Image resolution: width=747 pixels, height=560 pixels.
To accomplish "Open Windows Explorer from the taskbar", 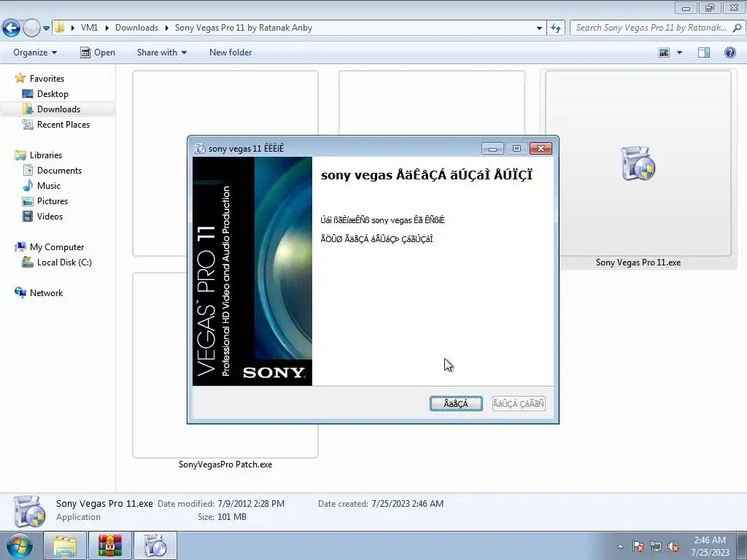I will [x=65, y=545].
